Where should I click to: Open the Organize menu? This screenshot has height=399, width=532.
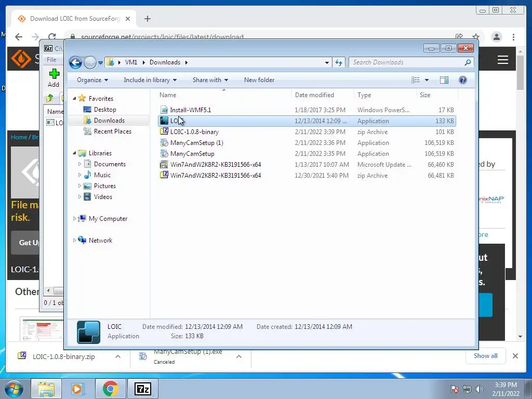coord(92,80)
